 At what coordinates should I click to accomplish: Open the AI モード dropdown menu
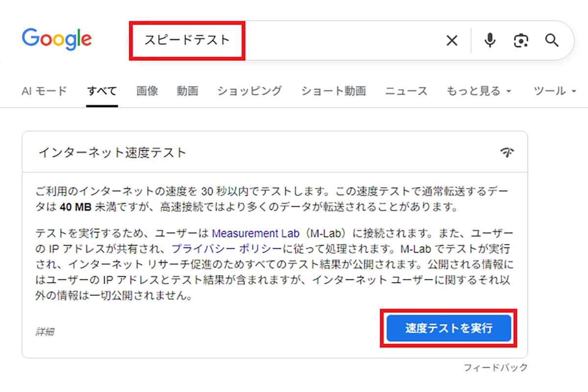click(44, 91)
